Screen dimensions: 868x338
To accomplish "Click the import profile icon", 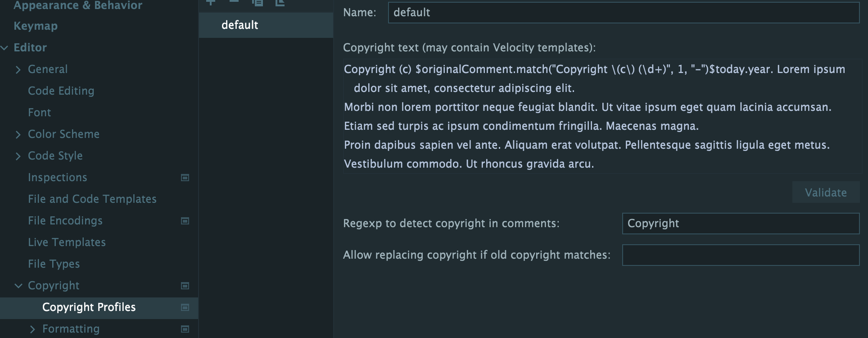I will [x=280, y=2].
